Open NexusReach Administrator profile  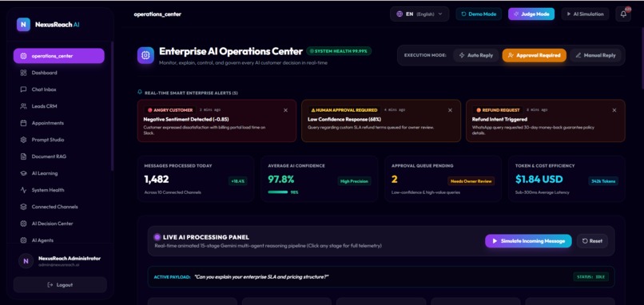pos(60,260)
